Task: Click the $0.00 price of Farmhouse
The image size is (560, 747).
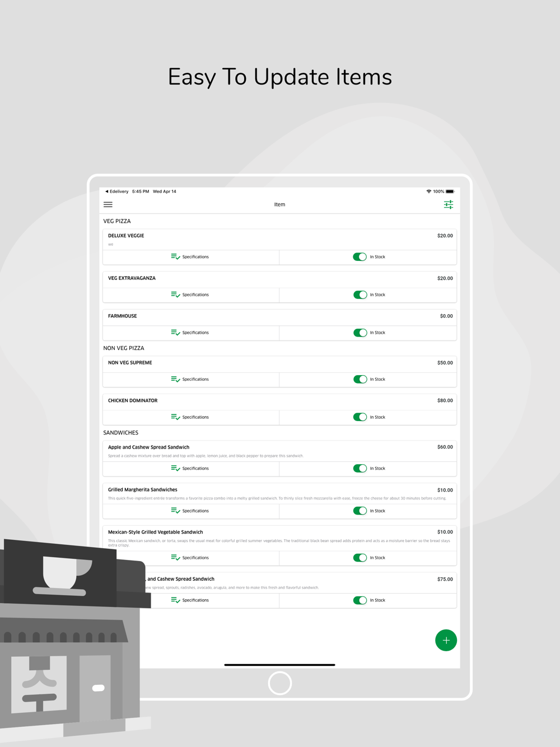Action: click(x=446, y=316)
